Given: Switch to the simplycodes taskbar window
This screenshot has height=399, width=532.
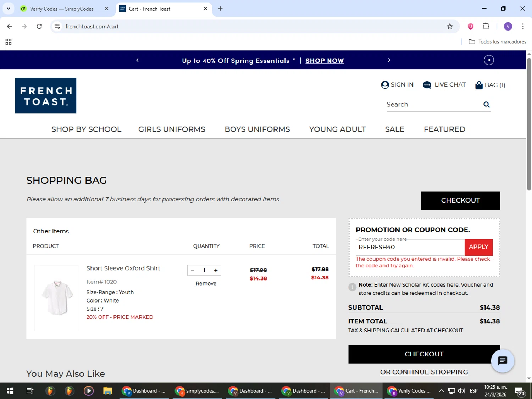Looking at the screenshot, I should 198,391.
